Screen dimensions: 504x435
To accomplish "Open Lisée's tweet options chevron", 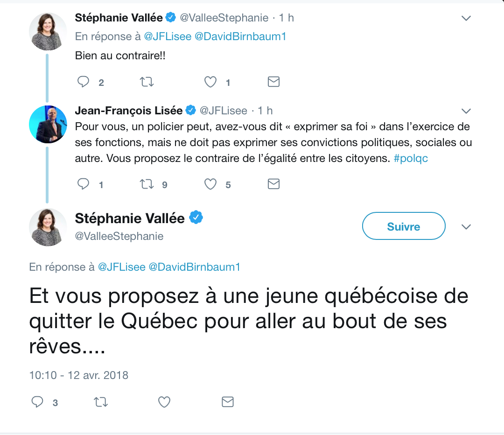I will click(466, 111).
